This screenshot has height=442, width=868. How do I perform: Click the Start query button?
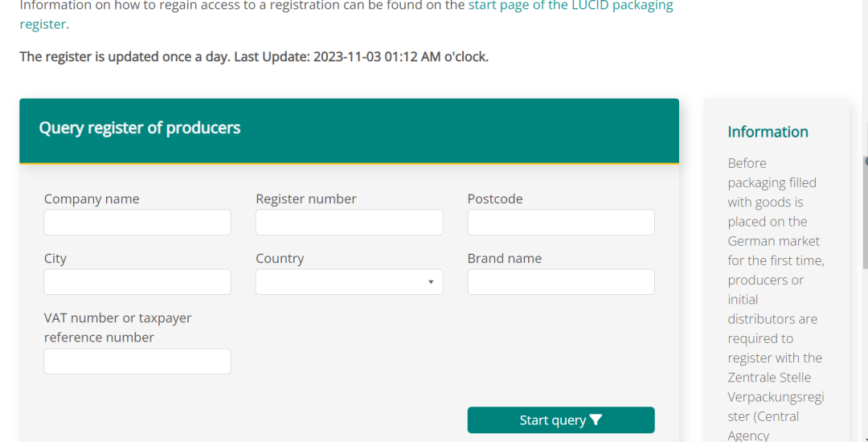(561, 419)
